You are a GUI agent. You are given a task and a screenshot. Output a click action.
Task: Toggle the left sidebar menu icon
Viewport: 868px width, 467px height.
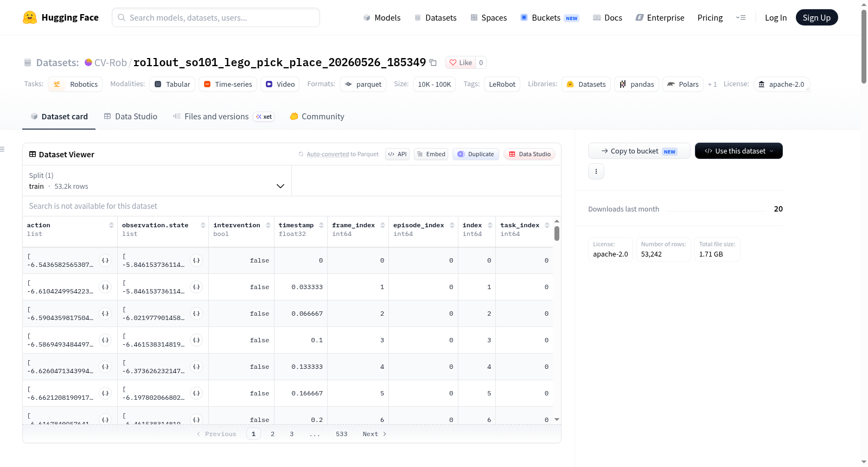(x=2, y=149)
